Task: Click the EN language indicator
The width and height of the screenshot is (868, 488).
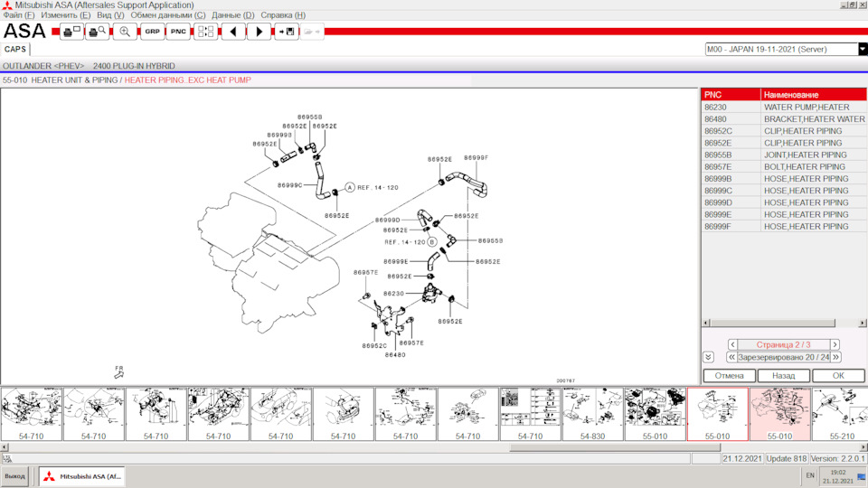Action: point(810,476)
